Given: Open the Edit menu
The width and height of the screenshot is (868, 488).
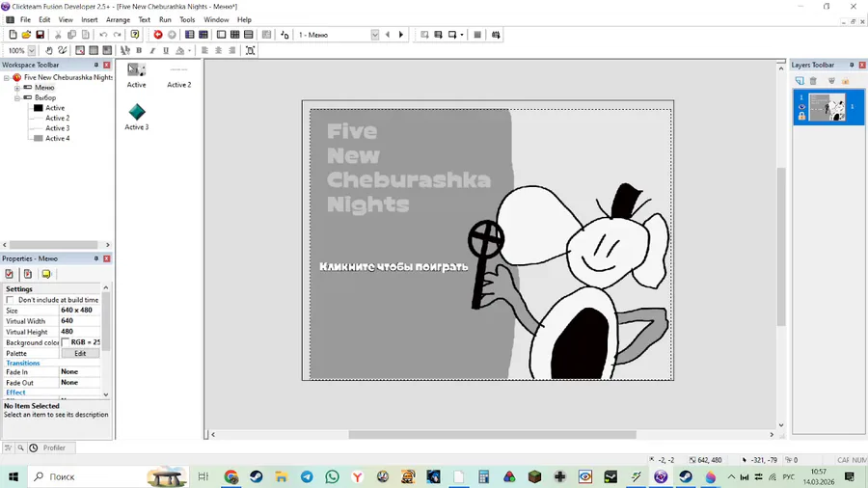Looking at the screenshot, I should point(44,19).
